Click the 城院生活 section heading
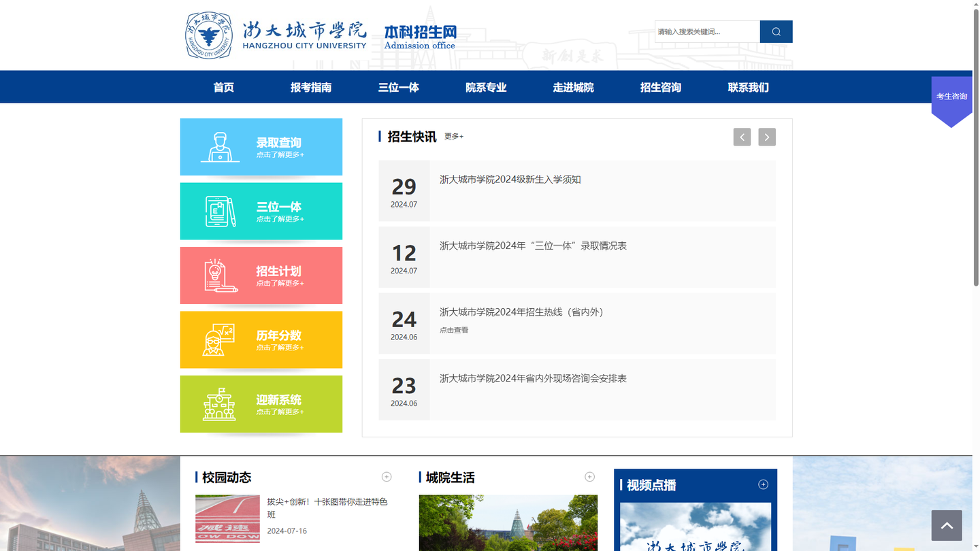Image resolution: width=980 pixels, height=551 pixels. click(450, 478)
